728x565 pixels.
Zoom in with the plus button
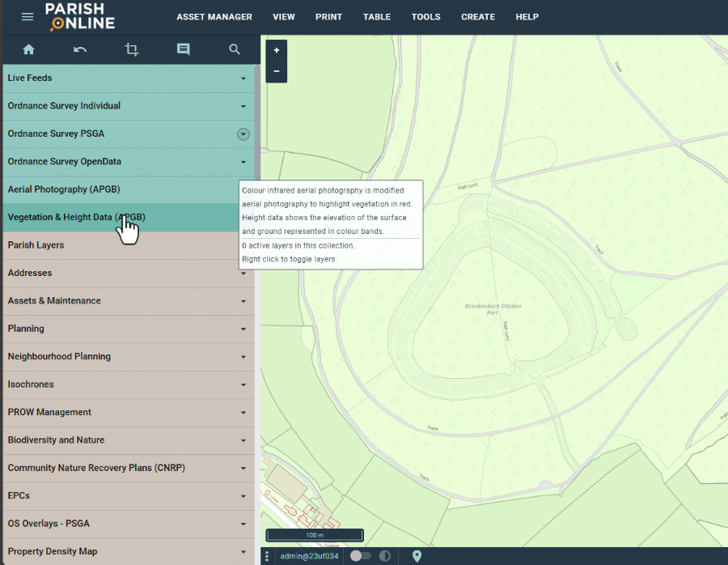point(277,50)
